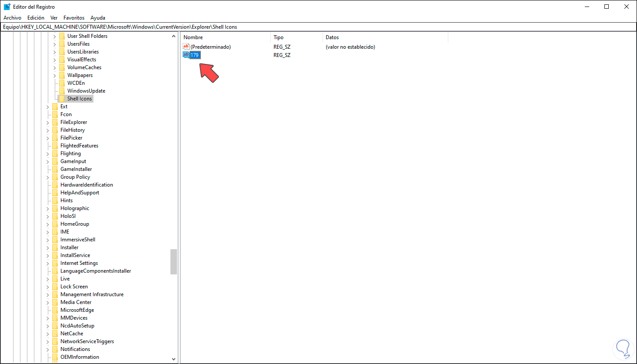
Task: Click the Group Policy folder icon
Action: (x=56, y=177)
